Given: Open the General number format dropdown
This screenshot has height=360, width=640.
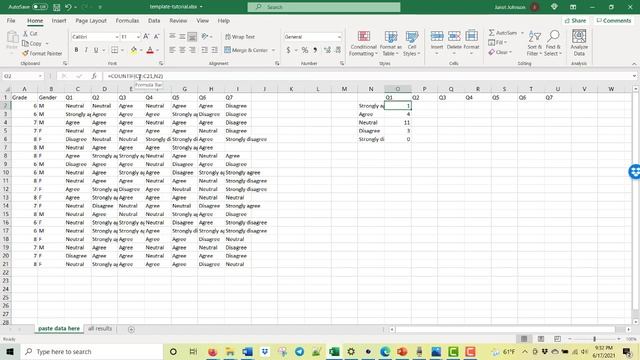Looking at the screenshot, I should (339, 37).
